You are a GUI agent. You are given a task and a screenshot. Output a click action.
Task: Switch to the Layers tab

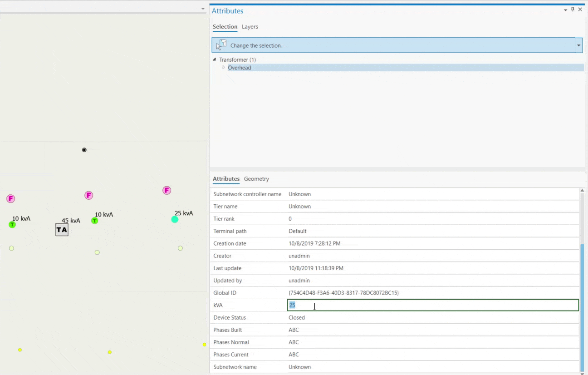250,27
